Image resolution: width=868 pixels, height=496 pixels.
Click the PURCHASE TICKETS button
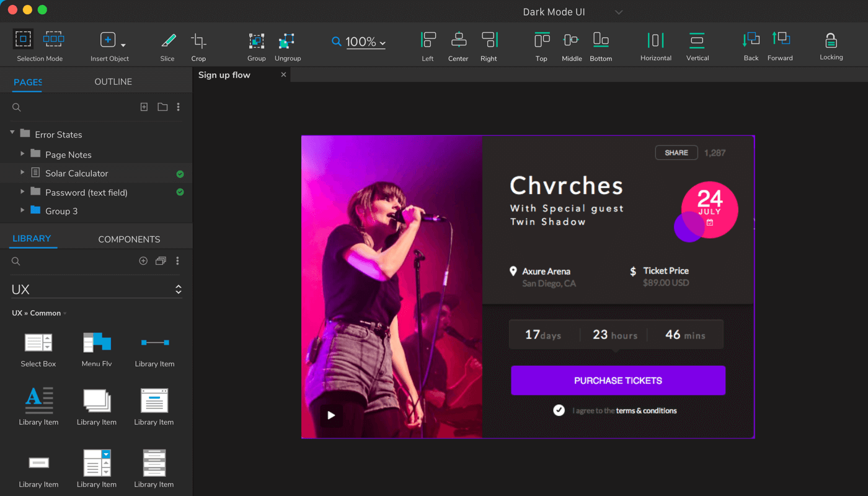pyautogui.click(x=618, y=380)
